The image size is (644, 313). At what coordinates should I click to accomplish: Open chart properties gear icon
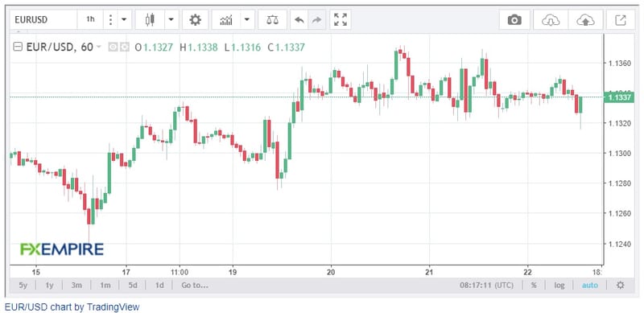coord(195,19)
